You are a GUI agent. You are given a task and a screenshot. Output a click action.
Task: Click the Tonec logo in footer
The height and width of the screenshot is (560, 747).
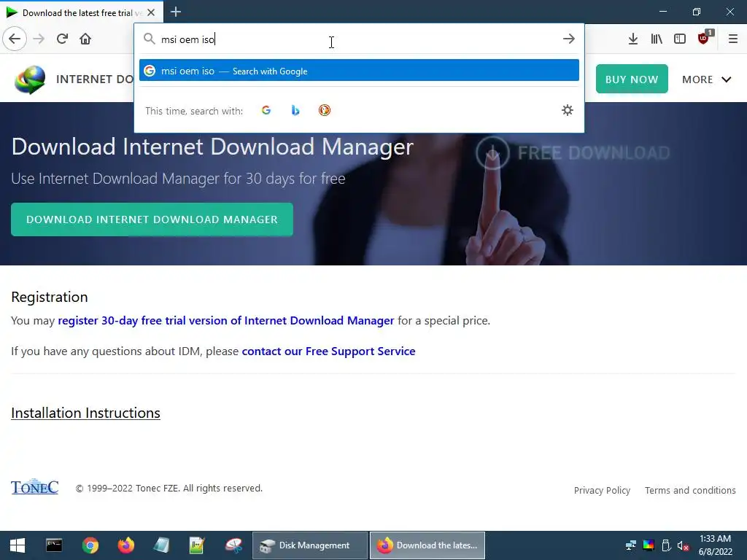click(34, 486)
